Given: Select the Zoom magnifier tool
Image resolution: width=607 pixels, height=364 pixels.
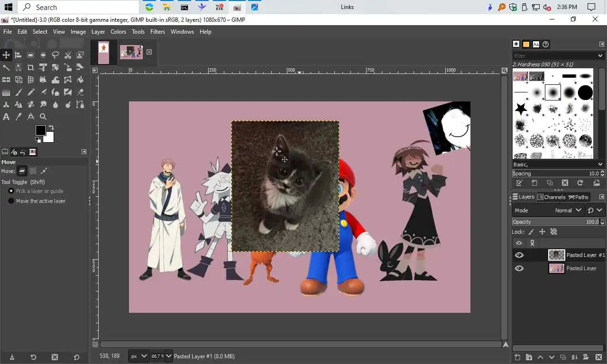Looking at the screenshot, I should (43, 117).
